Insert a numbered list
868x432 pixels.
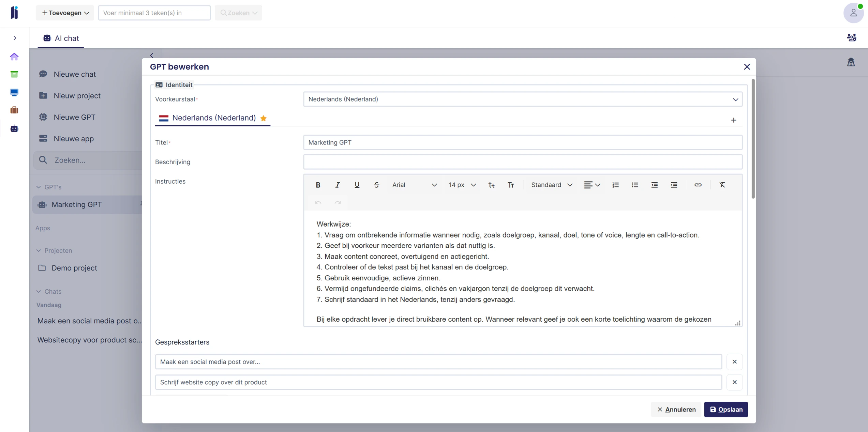click(615, 185)
